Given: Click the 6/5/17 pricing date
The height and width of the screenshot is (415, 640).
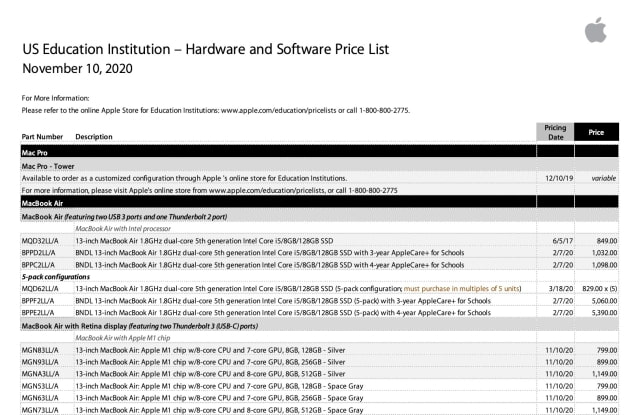Looking at the screenshot, I should click(x=563, y=241).
